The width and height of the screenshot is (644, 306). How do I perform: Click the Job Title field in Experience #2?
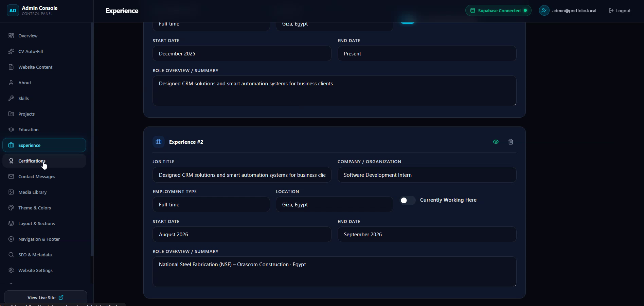tap(242, 175)
